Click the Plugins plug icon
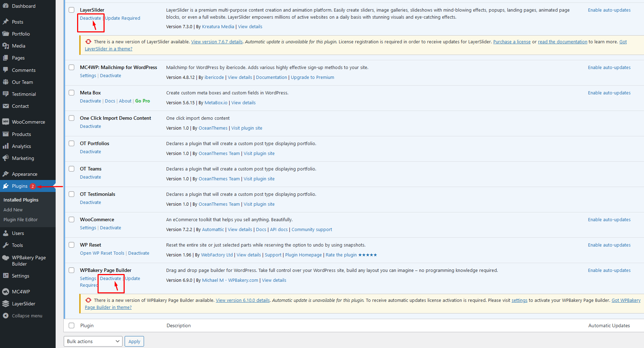 pyautogui.click(x=6, y=186)
